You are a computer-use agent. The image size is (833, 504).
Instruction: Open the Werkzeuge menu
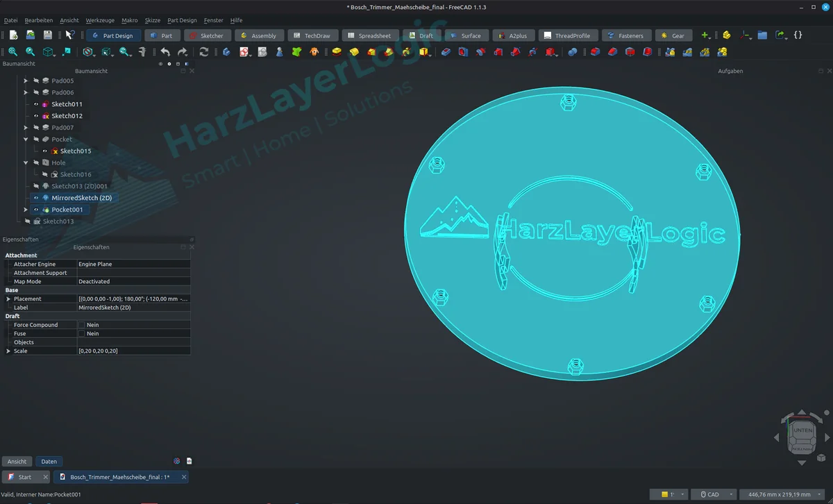100,20
